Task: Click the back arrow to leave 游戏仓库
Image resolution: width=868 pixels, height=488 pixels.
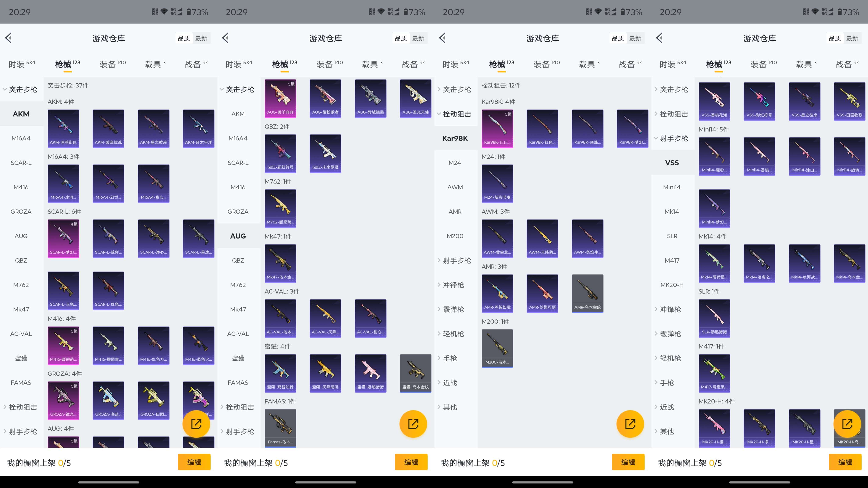Action: [x=8, y=38]
